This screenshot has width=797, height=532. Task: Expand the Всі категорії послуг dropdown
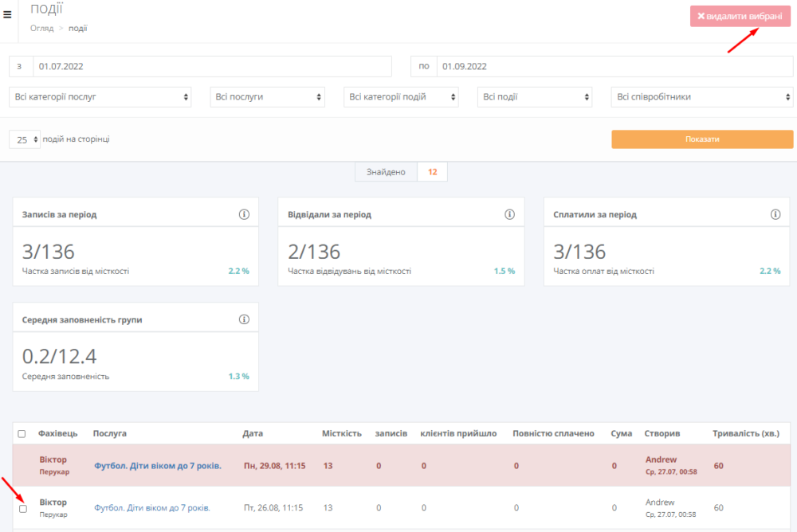100,97
